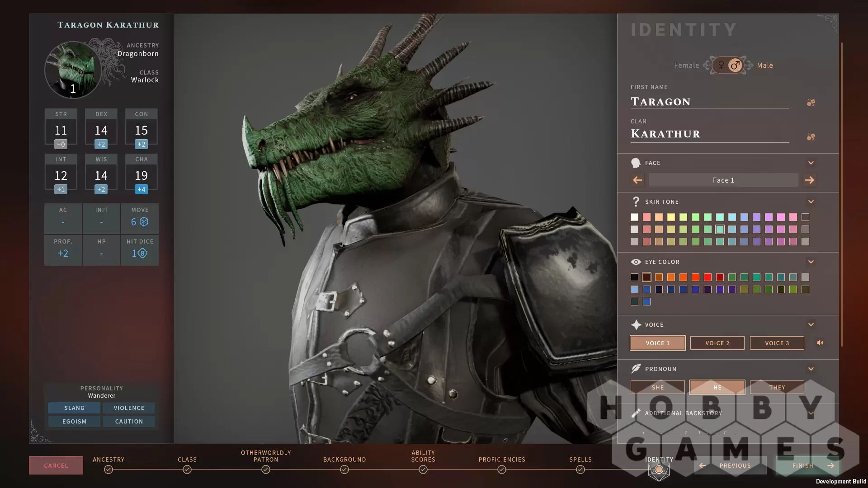Viewport: 868px width, 488px height.
Task: Cancel character creation
Action: pos(56,465)
